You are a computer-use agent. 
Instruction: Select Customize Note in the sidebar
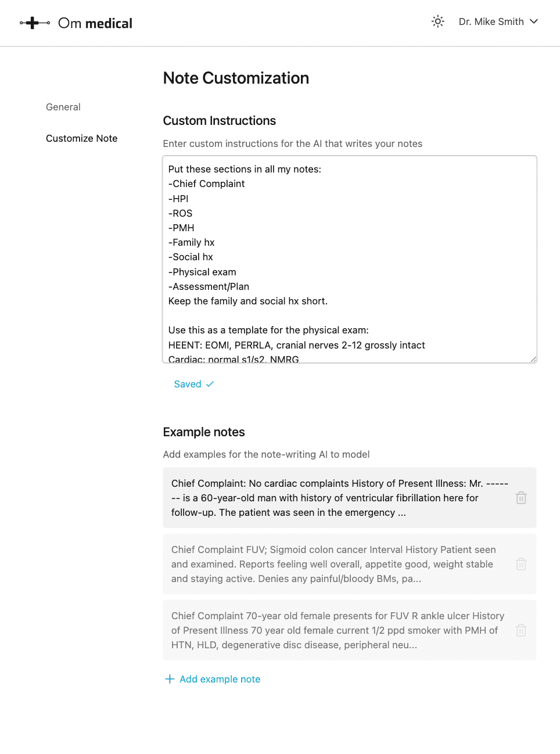click(81, 138)
